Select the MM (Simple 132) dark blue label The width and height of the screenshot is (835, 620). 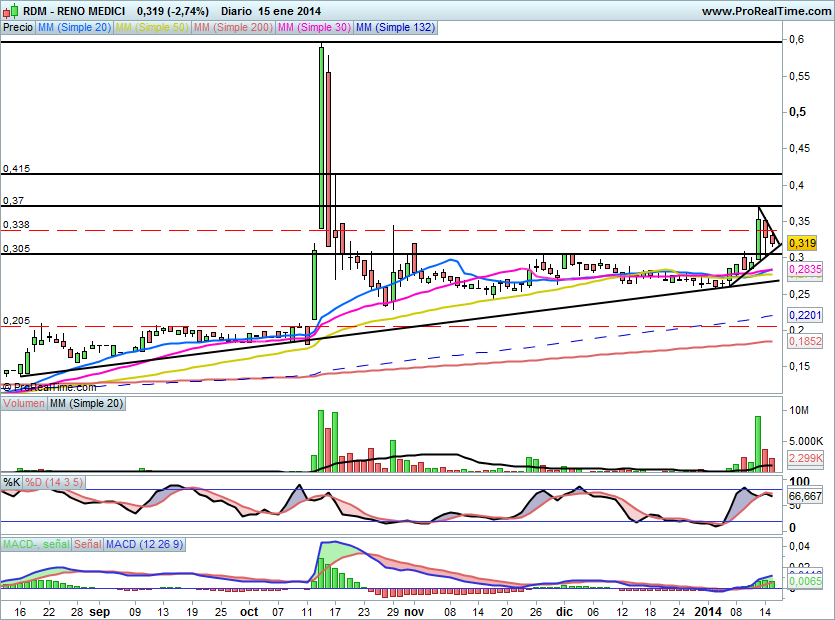[396, 27]
